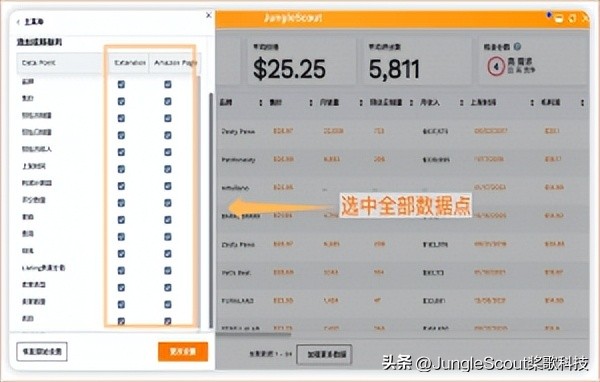The image size is (600, 382).
Task: Open column menu next to 品牌 header
Action: click(261, 103)
